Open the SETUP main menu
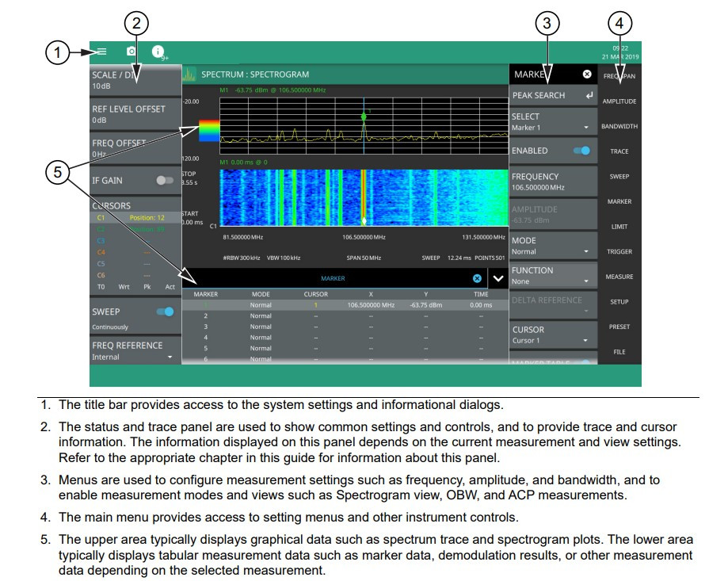This screenshot has height=581, width=728. [x=619, y=302]
